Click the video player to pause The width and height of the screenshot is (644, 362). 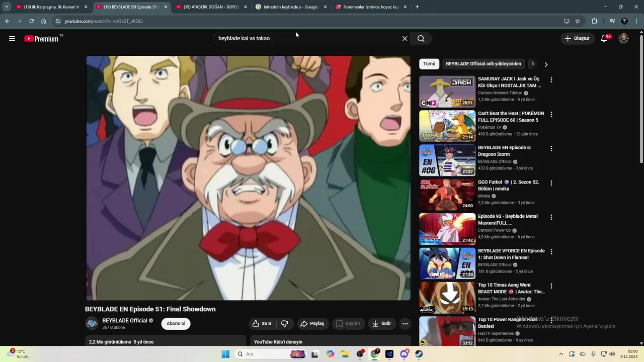(x=249, y=178)
